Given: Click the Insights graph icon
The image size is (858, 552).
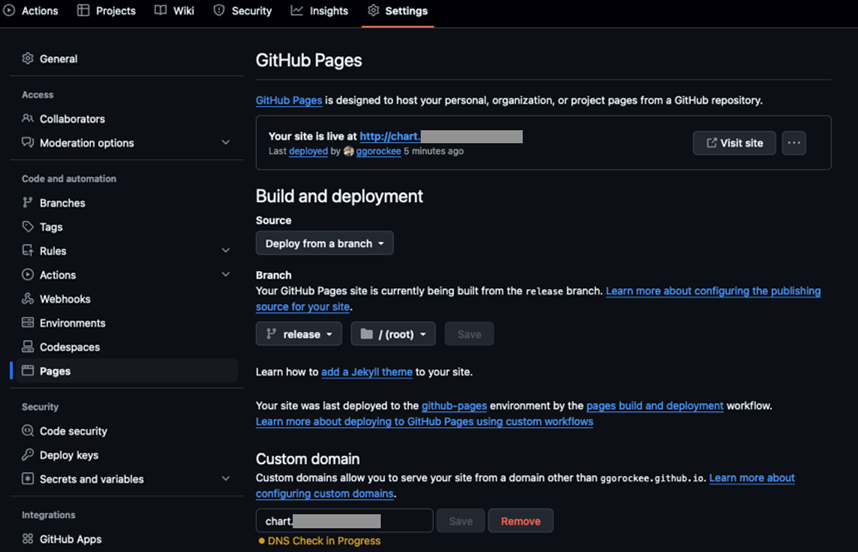Looking at the screenshot, I should point(297,10).
